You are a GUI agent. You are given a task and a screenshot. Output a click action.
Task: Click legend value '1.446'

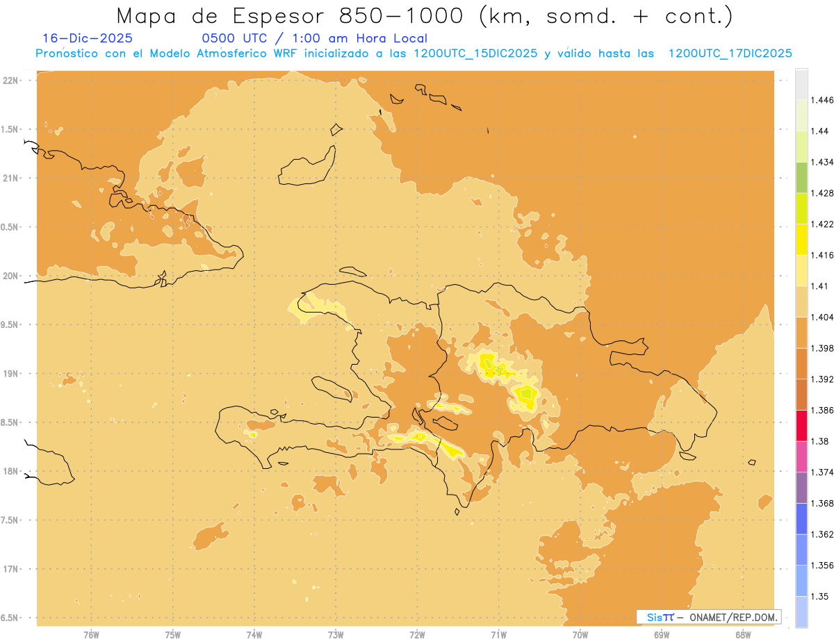tap(822, 100)
